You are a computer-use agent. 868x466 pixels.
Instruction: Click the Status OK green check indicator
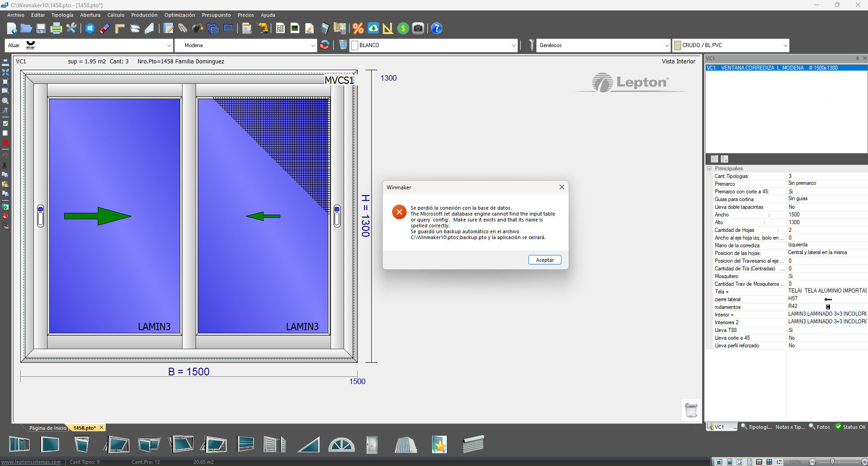pyautogui.click(x=850, y=427)
